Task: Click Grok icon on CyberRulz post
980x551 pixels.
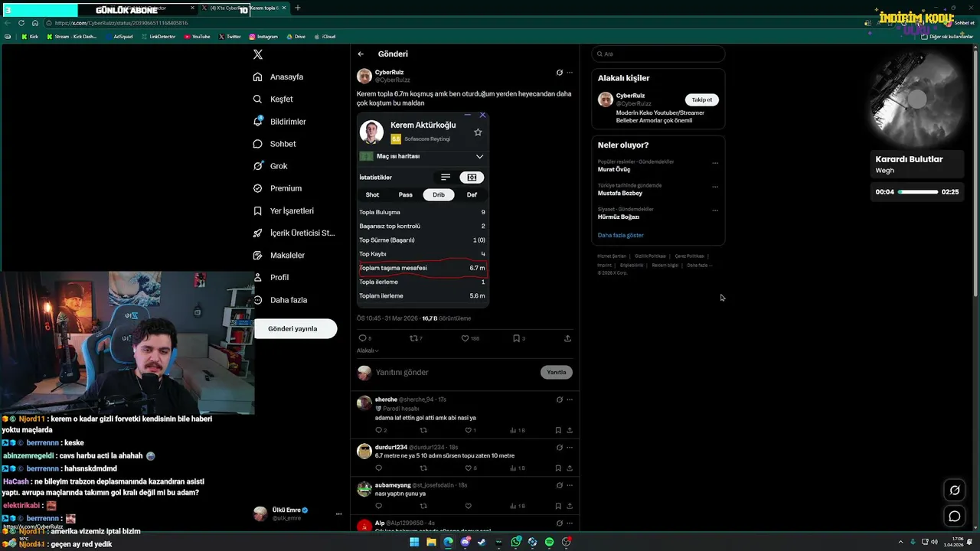Action: tap(559, 73)
